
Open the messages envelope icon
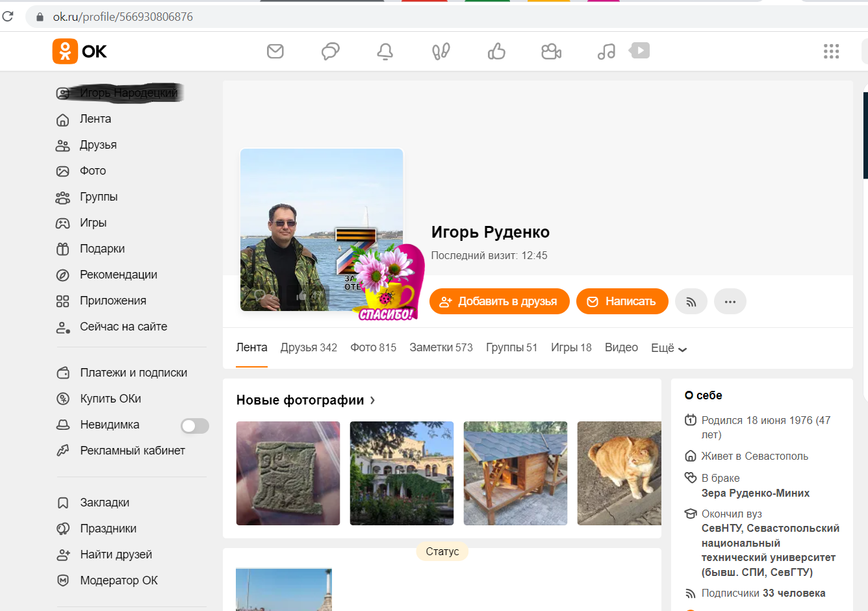coord(275,51)
